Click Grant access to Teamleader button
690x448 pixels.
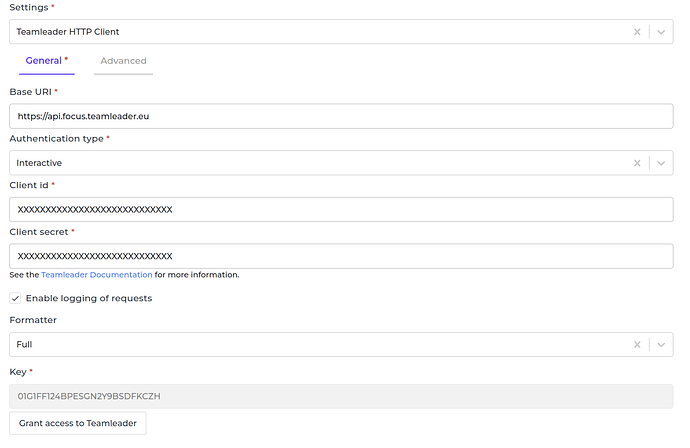click(78, 423)
